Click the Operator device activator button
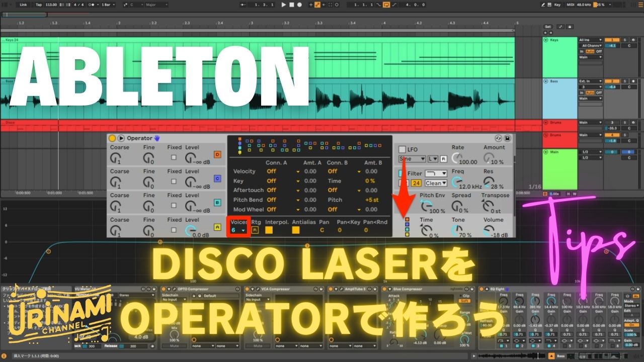644x362 pixels. pos(112,138)
